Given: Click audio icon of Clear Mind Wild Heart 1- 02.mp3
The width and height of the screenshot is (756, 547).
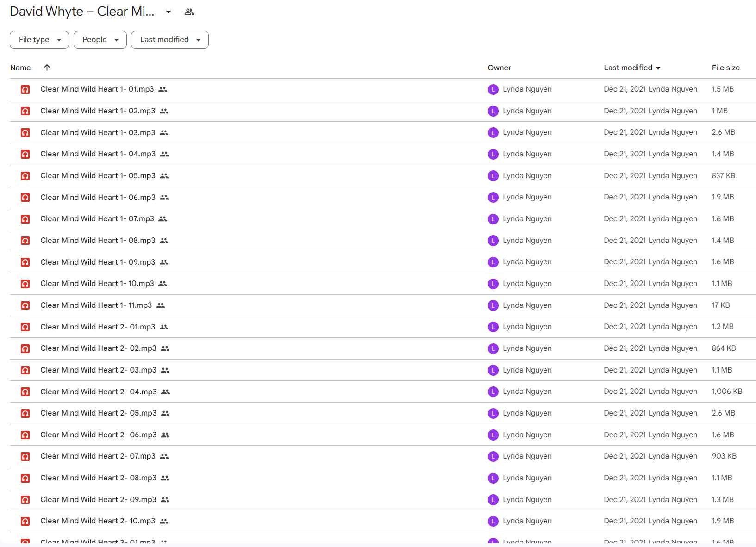Looking at the screenshot, I should tap(25, 111).
